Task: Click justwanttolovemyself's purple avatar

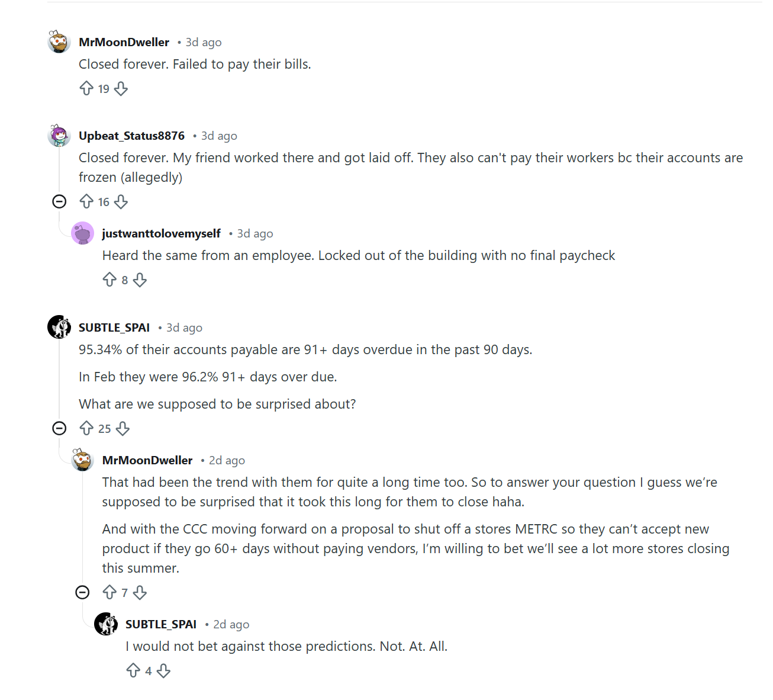Action: click(x=82, y=233)
